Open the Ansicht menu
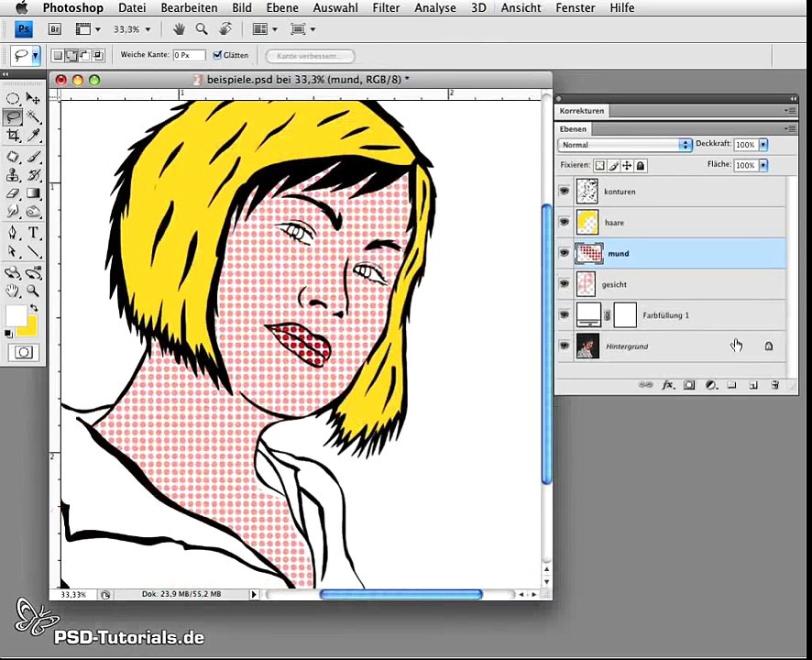812x660 pixels. (x=521, y=7)
